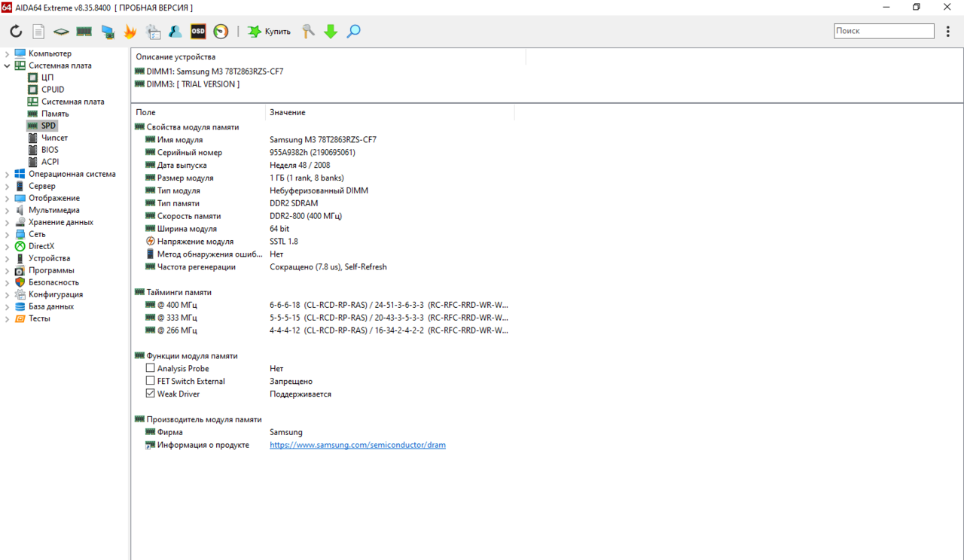964x560 pixels.
Task: Toggle the FET Switch External checkbox
Action: click(151, 382)
